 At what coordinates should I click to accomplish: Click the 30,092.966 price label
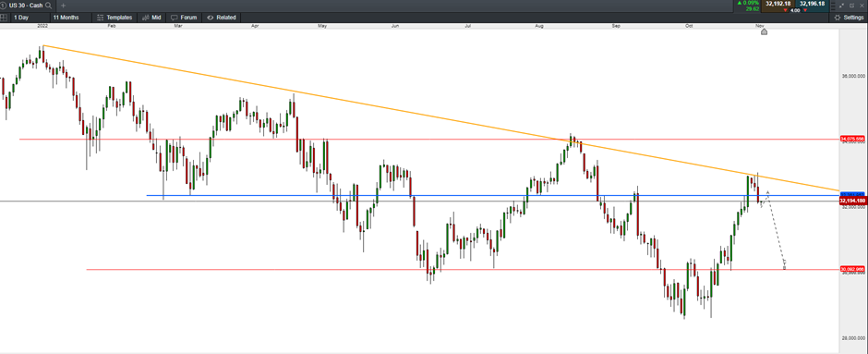point(852,269)
